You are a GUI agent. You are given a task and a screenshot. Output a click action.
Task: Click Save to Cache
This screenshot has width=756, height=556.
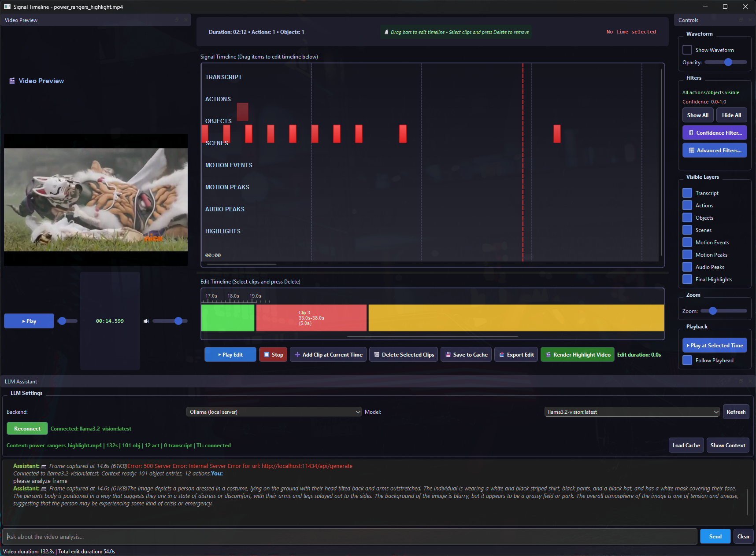click(466, 354)
